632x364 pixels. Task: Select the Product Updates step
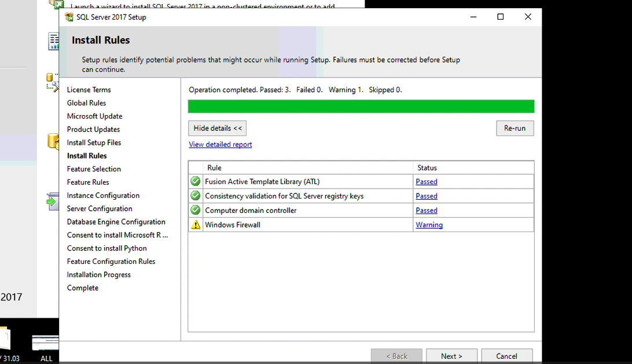point(93,130)
